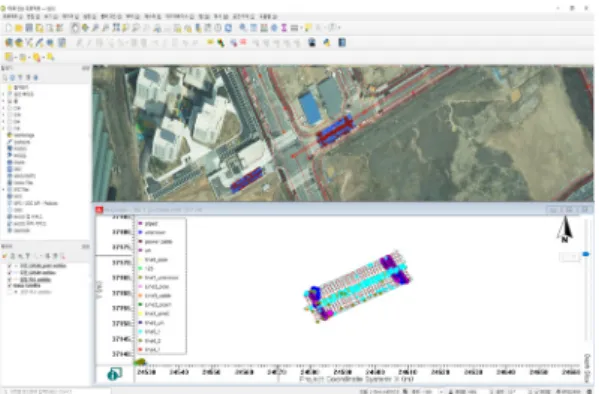This screenshot has height=394, width=599.
Task: Select GeoNode entry in Browser tree
Action: (x=18, y=230)
